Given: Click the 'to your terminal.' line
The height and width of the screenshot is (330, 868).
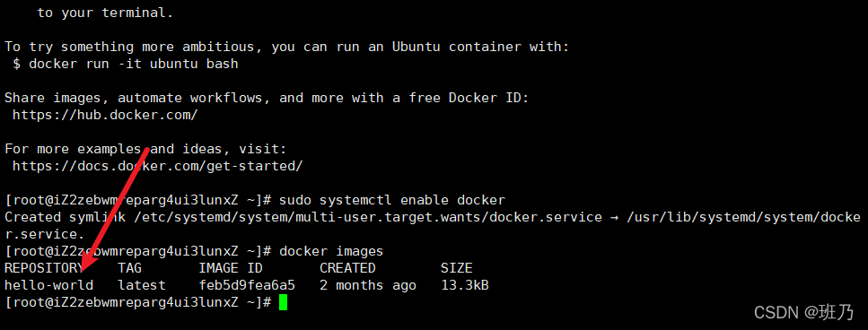Looking at the screenshot, I should pos(105,13).
